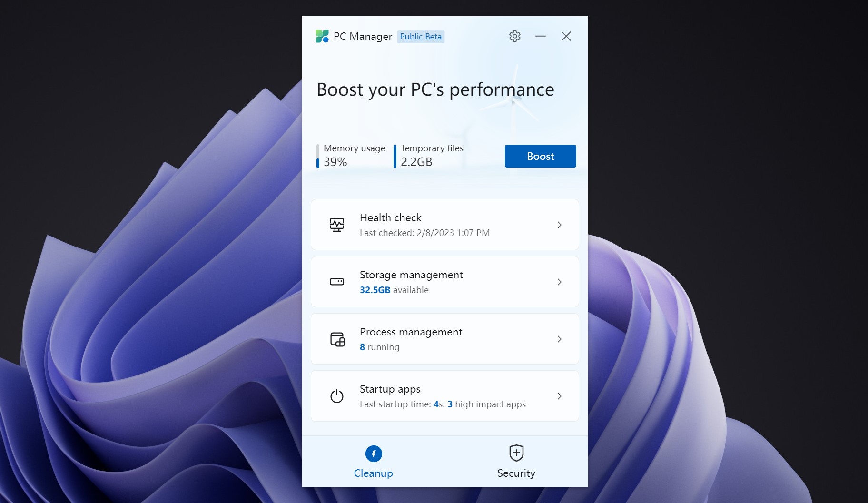Click Boost your PC's performance heading
868x503 pixels.
tap(435, 89)
